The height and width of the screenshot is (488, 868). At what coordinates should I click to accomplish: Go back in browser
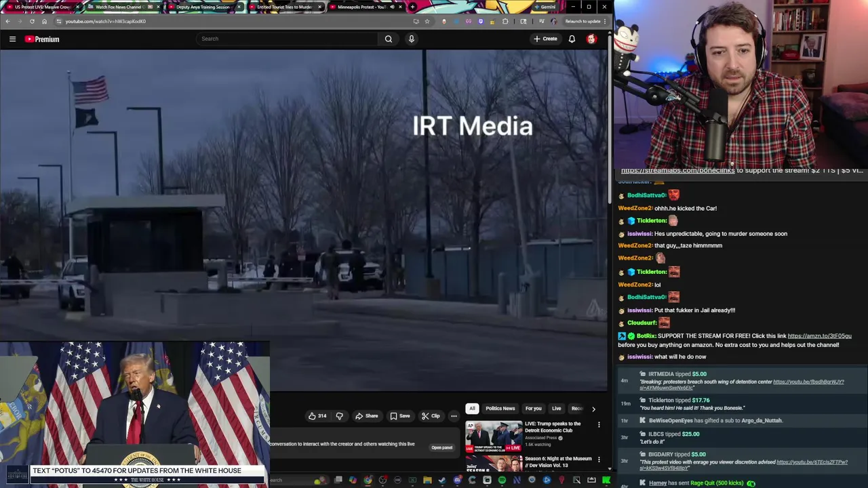pos(7,21)
